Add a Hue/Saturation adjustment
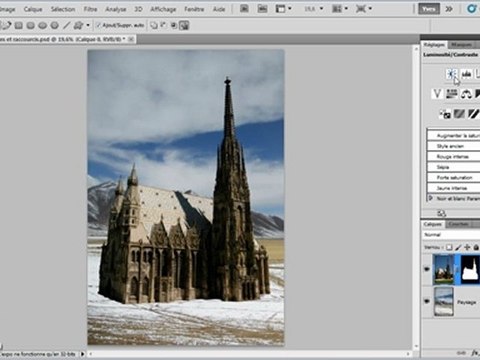The width and height of the screenshot is (480, 360). (x=452, y=94)
